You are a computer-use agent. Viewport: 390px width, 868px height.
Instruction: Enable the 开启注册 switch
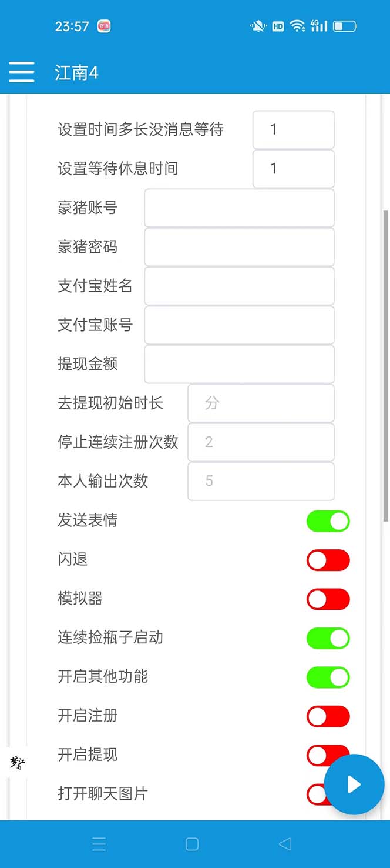coord(328,716)
